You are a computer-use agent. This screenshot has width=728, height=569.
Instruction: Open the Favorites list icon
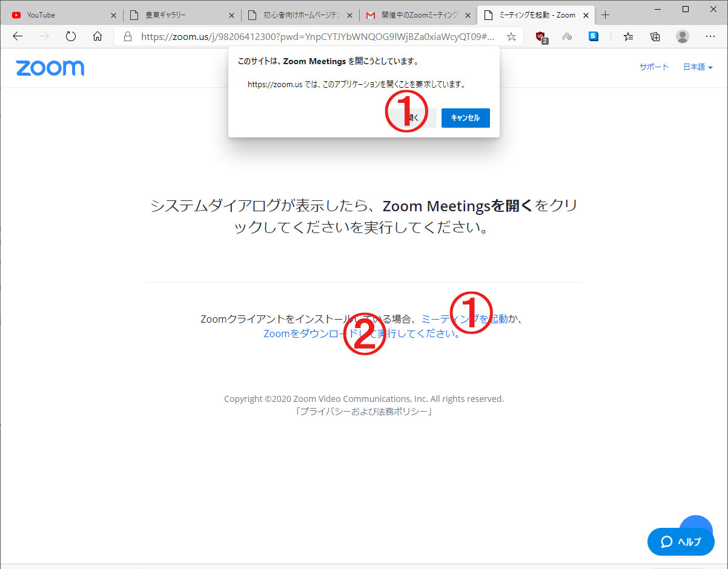click(628, 36)
